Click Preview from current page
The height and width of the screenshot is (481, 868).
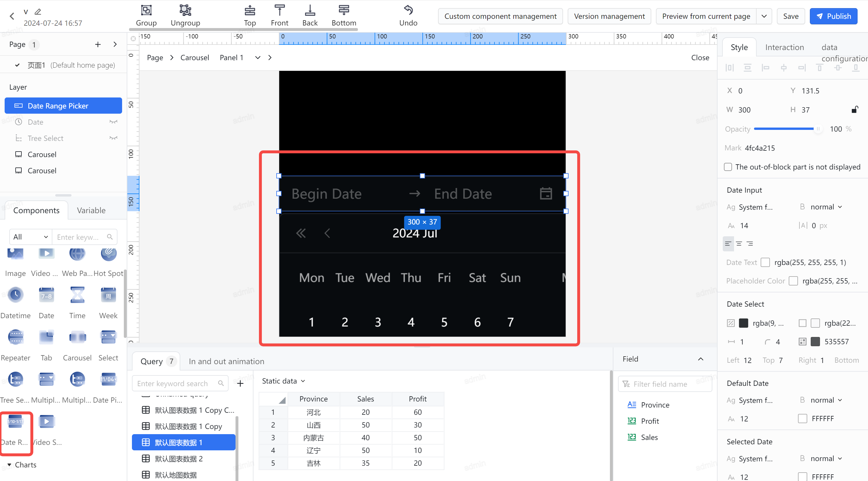pyautogui.click(x=706, y=16)
